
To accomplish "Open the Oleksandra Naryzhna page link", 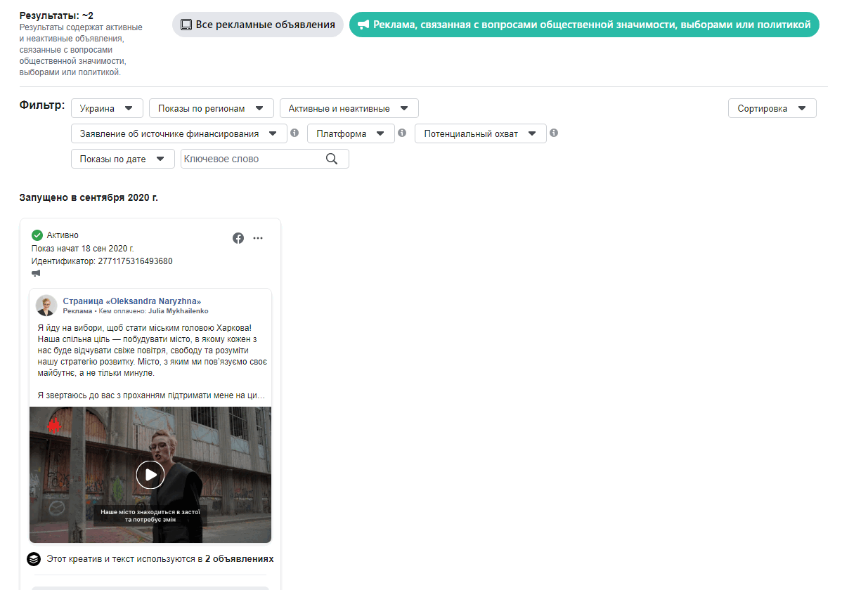I will pyautogui.click(x=132, y=301).
